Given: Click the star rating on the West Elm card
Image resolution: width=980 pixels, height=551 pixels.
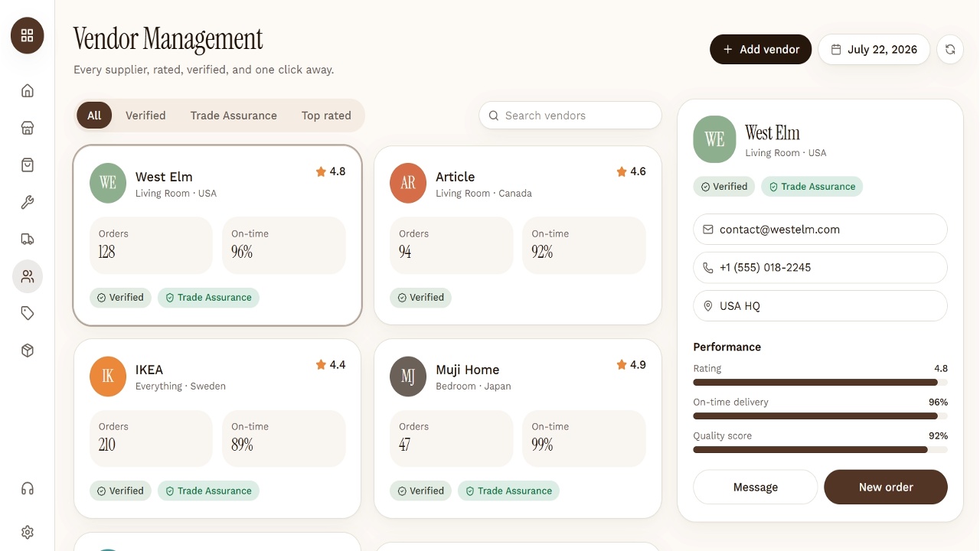Looking at the screenshot, I should [x=331, y=172].
